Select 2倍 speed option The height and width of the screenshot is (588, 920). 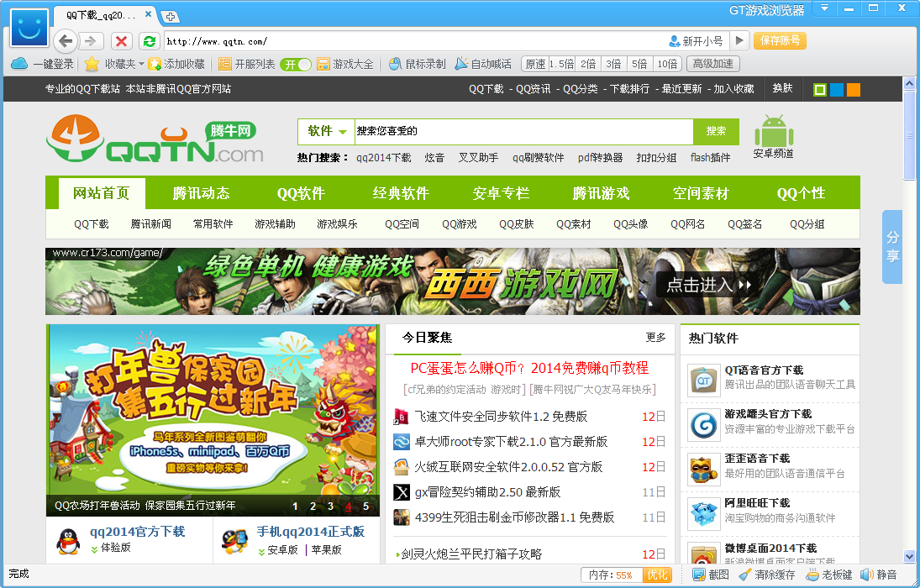(588, 64)
